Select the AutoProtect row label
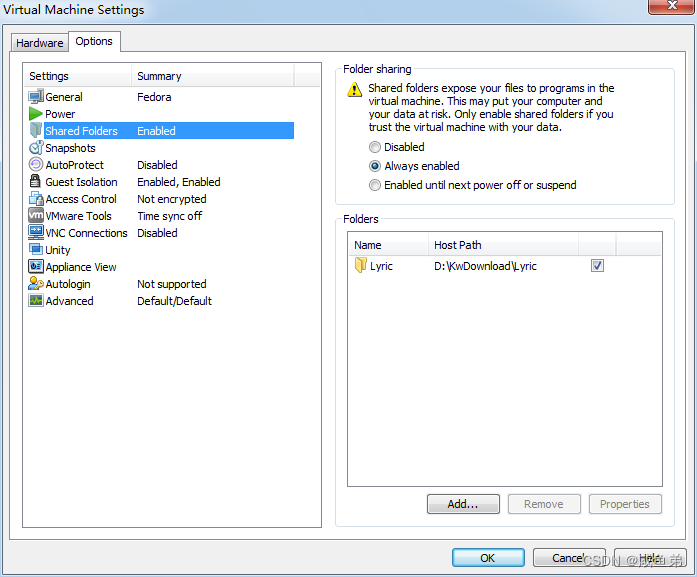 click(x=75, y=165)
